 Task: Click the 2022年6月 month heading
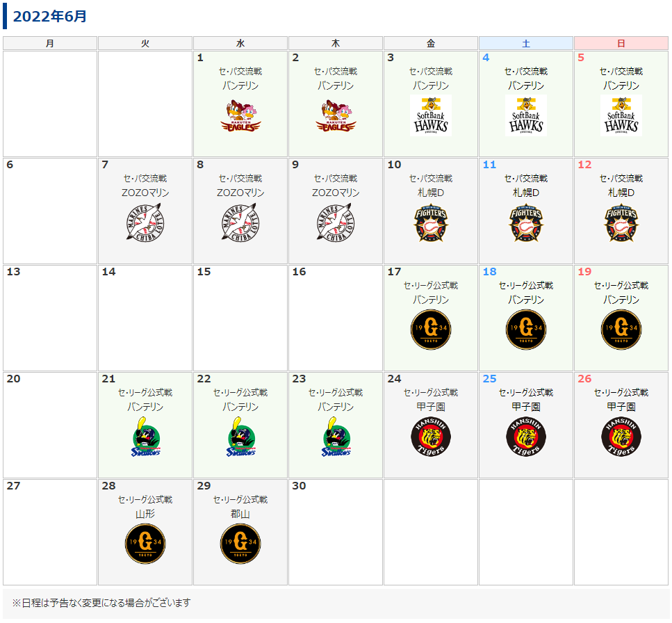coord(50,16)
